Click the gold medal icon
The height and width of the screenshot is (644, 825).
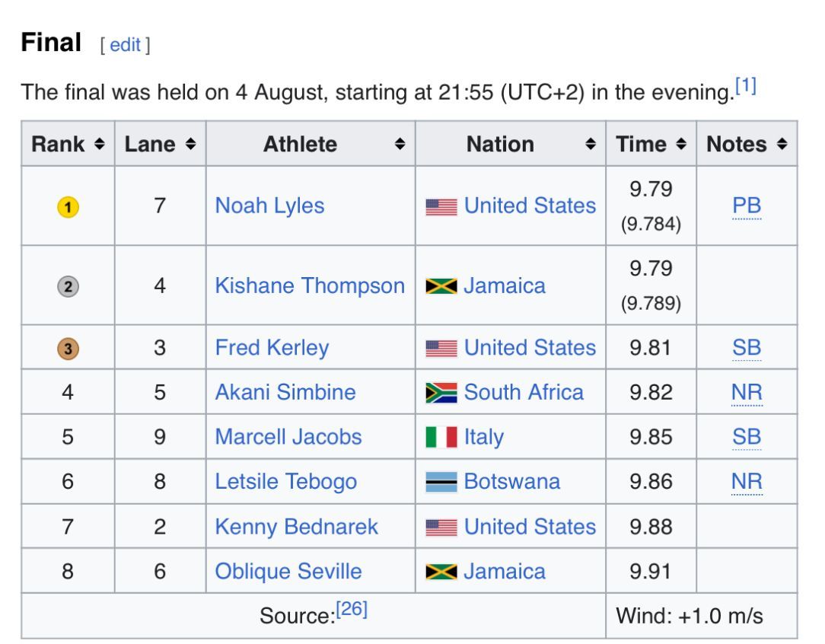(x=68, y=206)
